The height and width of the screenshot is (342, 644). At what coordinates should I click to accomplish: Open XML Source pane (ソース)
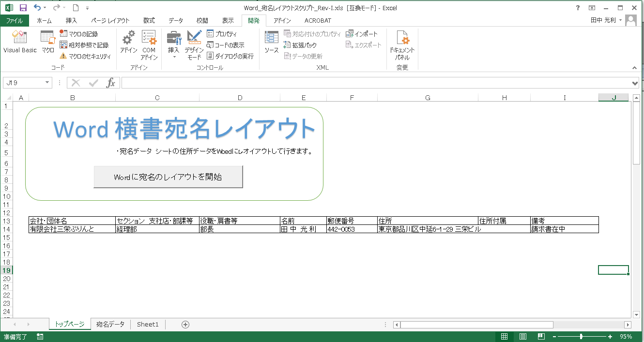[x=271, y=42]
